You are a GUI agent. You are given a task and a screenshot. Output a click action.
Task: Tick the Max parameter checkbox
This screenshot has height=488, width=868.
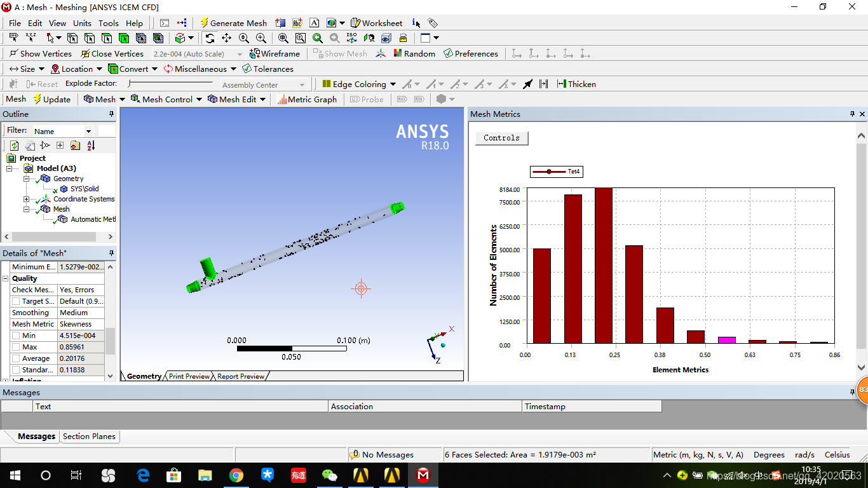16,347
